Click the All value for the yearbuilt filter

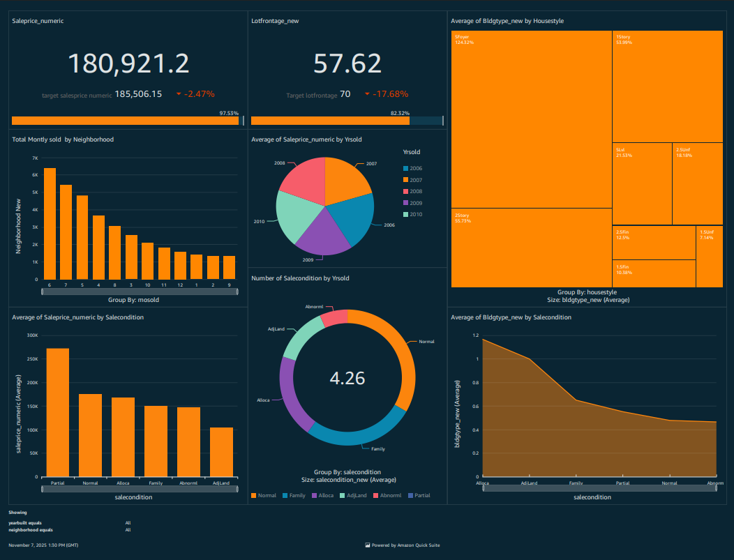(x=128, y=522)
